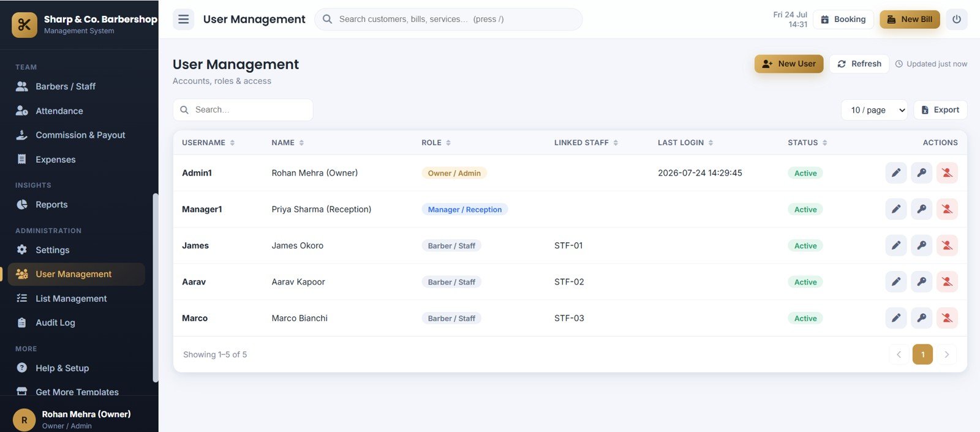
Task: Sort table by Last Login column
Action: click(685, 143)
